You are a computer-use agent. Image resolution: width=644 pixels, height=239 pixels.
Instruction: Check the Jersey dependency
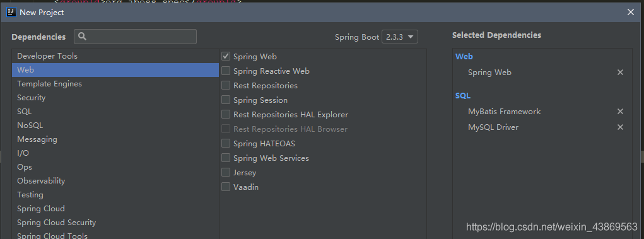(226, 173)
